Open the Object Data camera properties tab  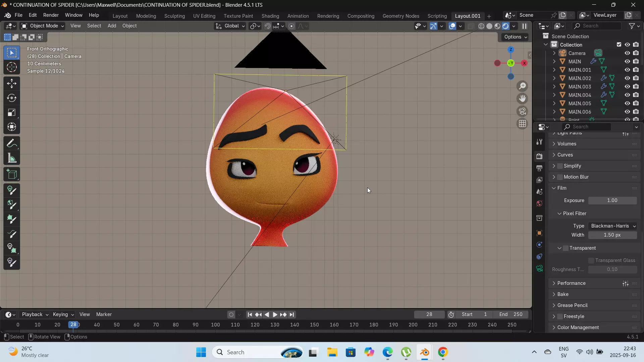click(539, 268)
